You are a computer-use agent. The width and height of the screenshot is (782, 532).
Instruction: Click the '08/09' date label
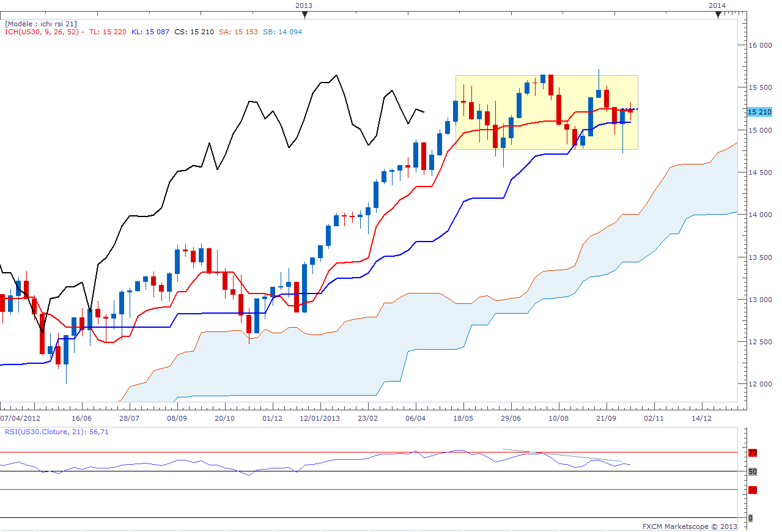tap(177, 418)
